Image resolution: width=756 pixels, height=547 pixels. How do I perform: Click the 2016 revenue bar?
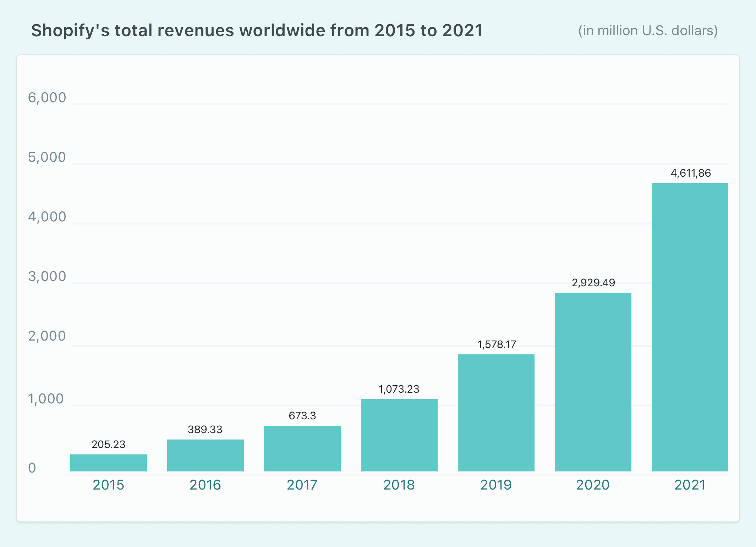click(205, 455)
